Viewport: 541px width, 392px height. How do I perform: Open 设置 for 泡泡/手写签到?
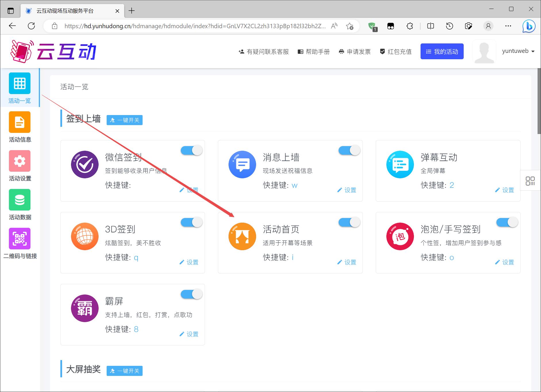click(504, 262)
